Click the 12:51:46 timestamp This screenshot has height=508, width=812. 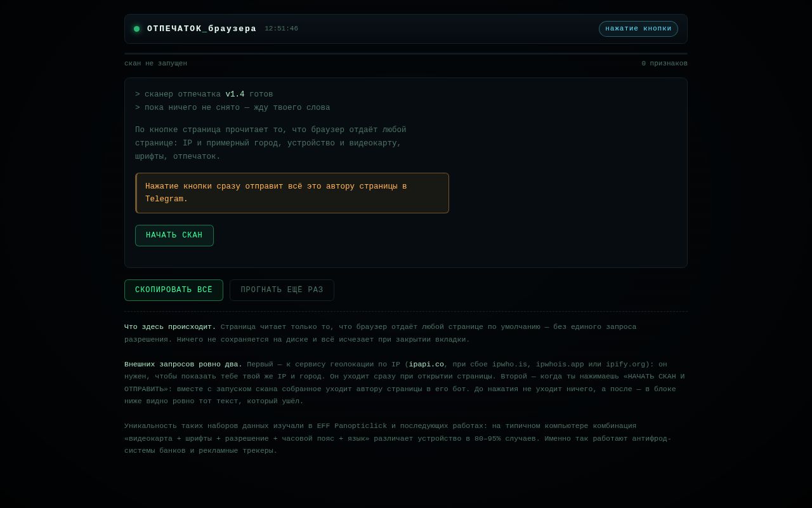click(x=281, y=29)
